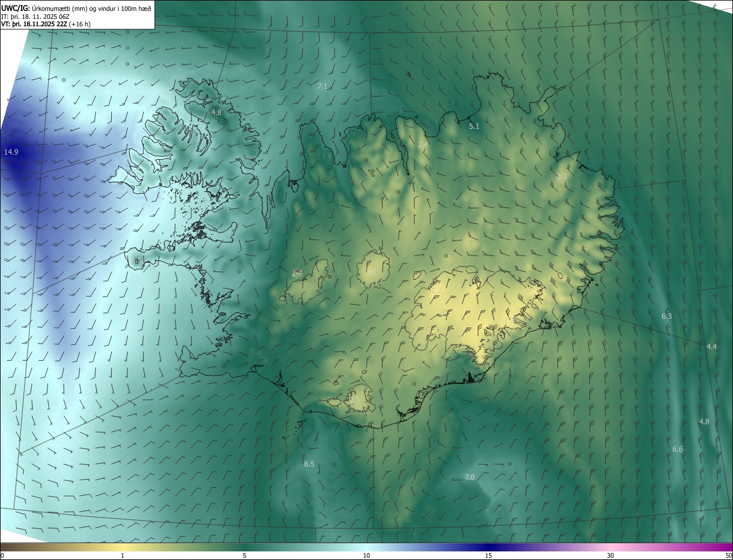Click the valid time line 'VT: þri. 18.11.2025 22Z'

point(34,24)
